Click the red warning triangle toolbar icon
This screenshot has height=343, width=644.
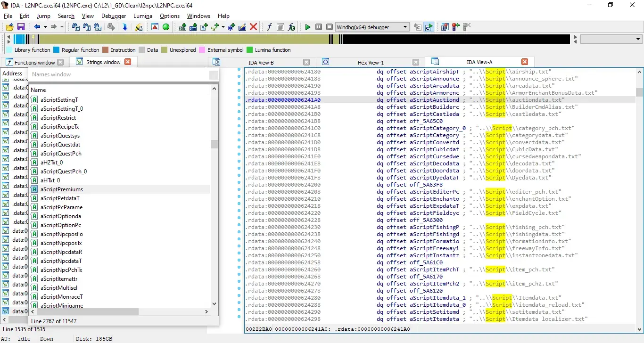pyautogui.click(x=155, y=27)
